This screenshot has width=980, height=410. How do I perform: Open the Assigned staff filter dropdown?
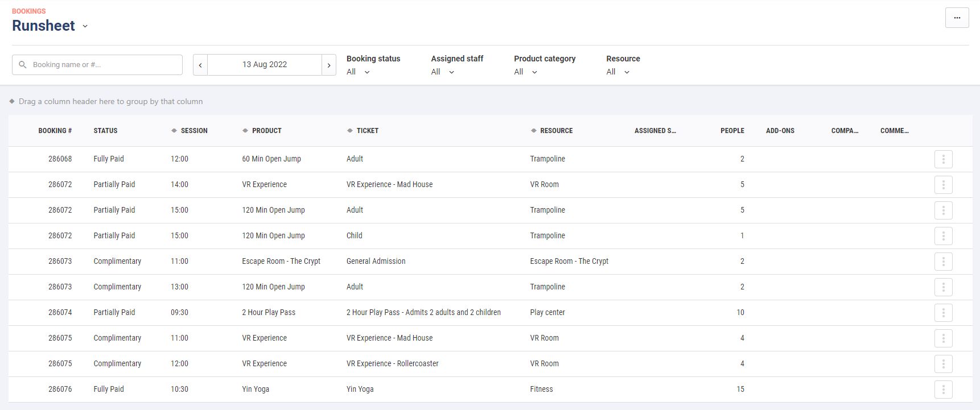click(443, 72)
